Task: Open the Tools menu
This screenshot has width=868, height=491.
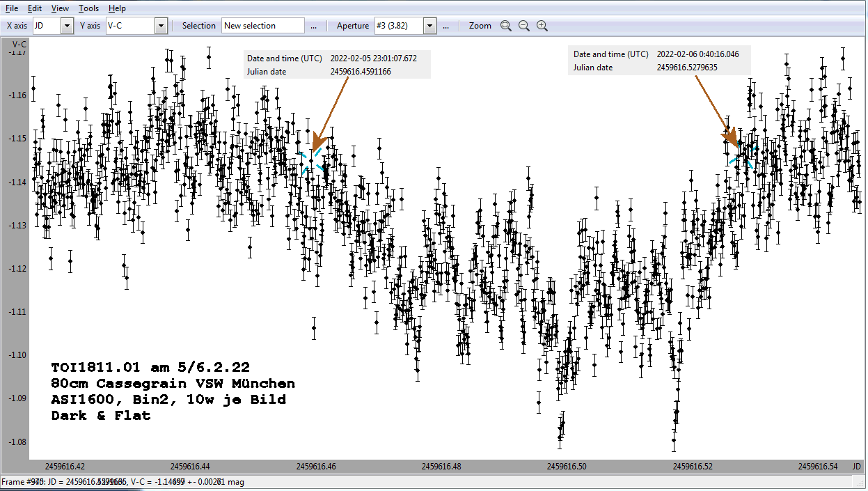Action: coord(88,8)
